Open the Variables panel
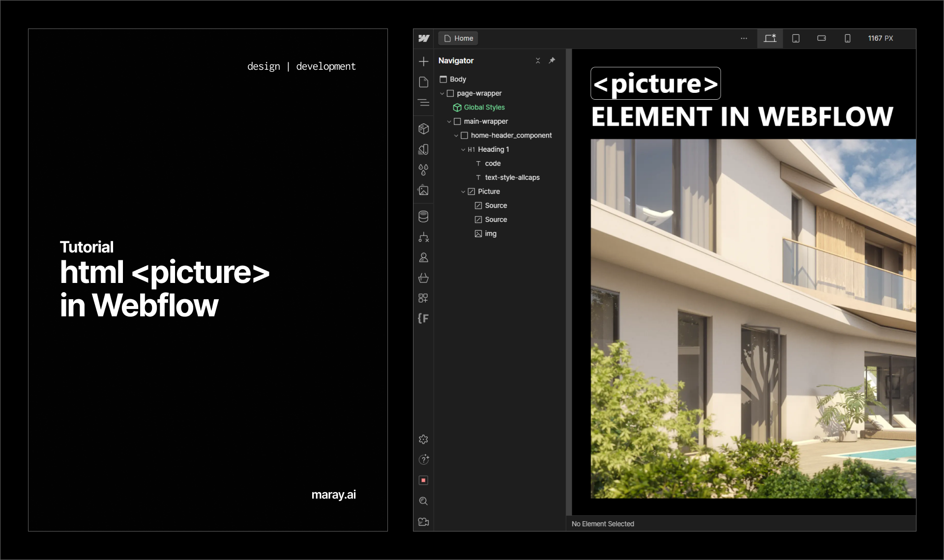944x560 pixels. pyautogui.click(x=423, y=170)
